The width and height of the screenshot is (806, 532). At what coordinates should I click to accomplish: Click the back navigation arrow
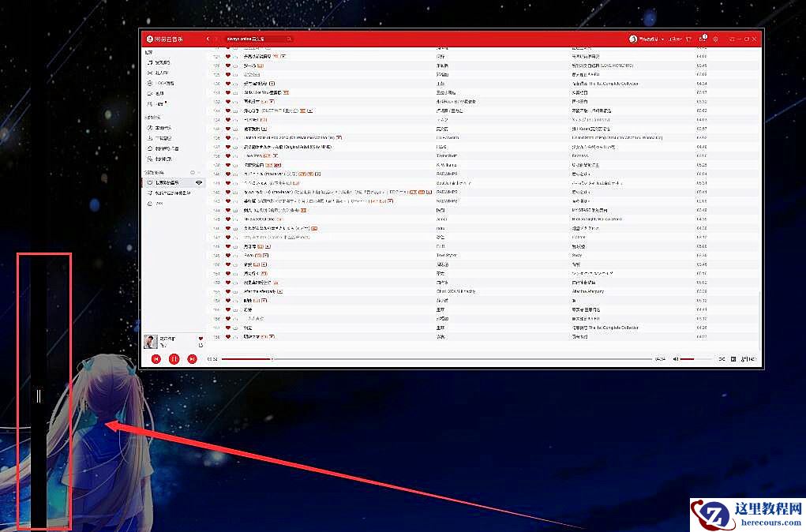[x=208, y=38]
